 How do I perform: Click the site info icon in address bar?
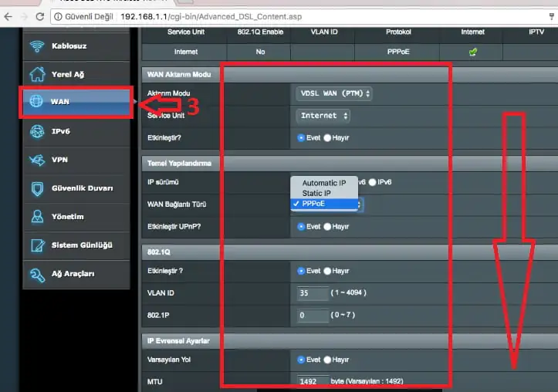pyautogui.click(x=58, y=17)
